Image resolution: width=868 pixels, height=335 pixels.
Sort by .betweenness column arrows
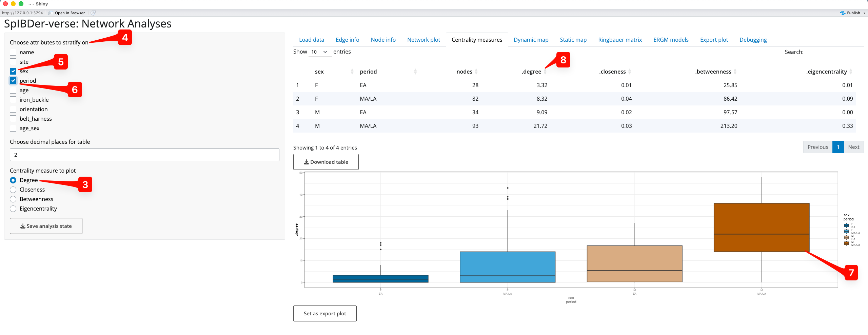(x=735, y=72)
